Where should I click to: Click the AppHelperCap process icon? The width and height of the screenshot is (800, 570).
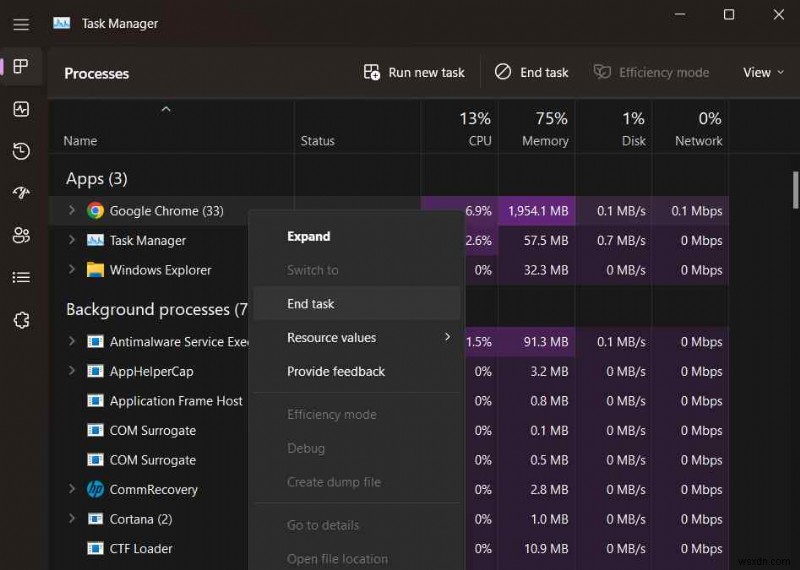coord(95,371)
